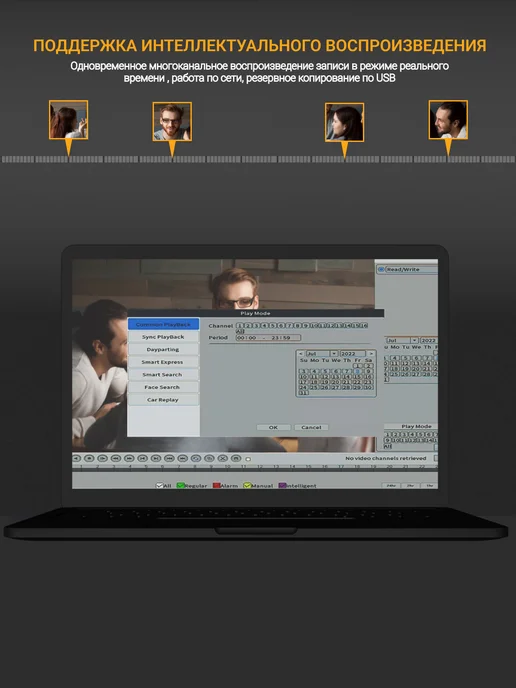Open the Jul month dropdown in dialog calendar

[x=334, y=354]
